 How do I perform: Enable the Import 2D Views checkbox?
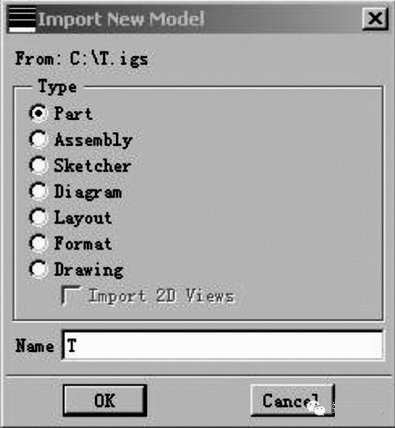click(71, 295)
